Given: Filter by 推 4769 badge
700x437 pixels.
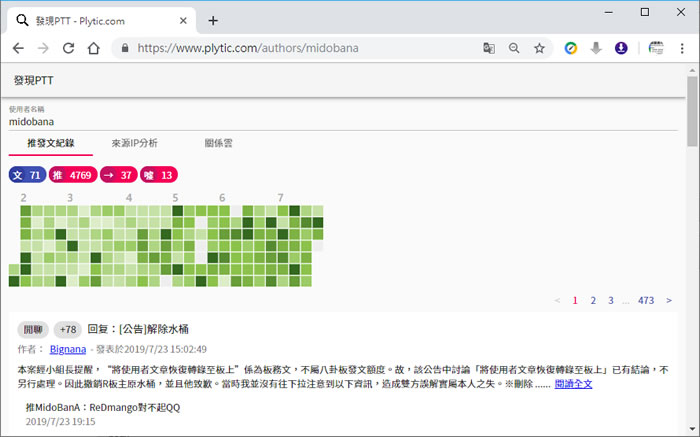Looking at the screenshot, I should click(73, 175).
